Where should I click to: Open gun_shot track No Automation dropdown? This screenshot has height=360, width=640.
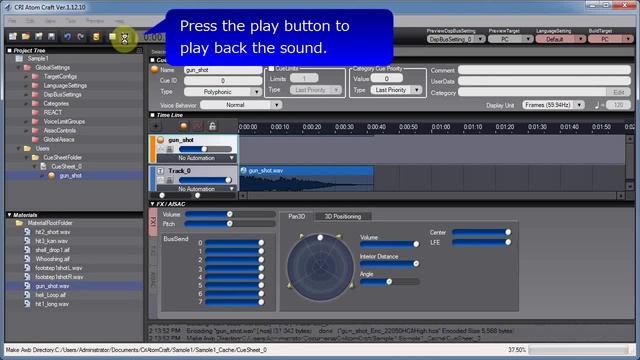(196, 158)
